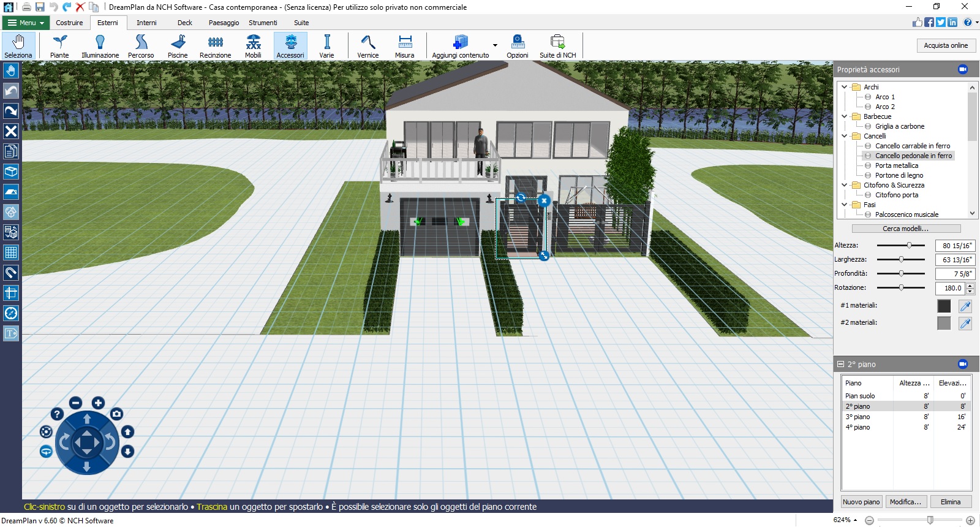Click the compass icon in left sidebar
980x527 pixels.
tap(11, 313)
